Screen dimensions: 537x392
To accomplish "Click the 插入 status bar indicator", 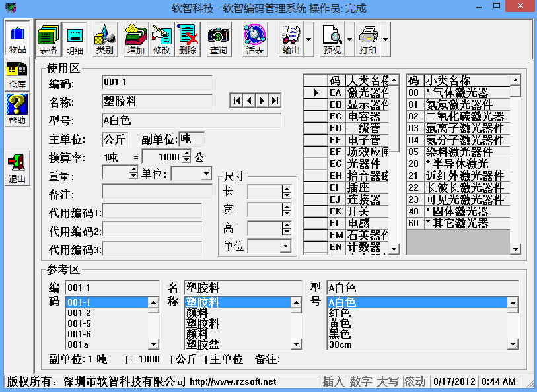I will (x=334, y=381).
